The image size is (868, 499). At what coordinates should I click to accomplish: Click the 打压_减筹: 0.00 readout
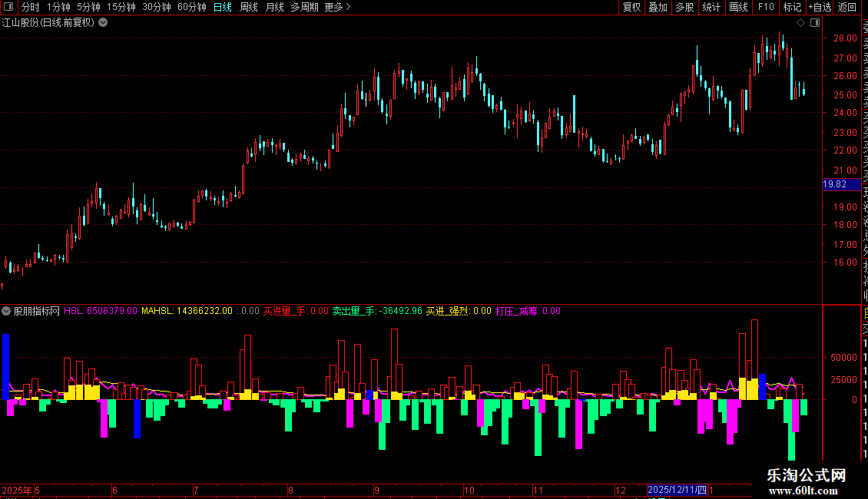coord(528,311)
